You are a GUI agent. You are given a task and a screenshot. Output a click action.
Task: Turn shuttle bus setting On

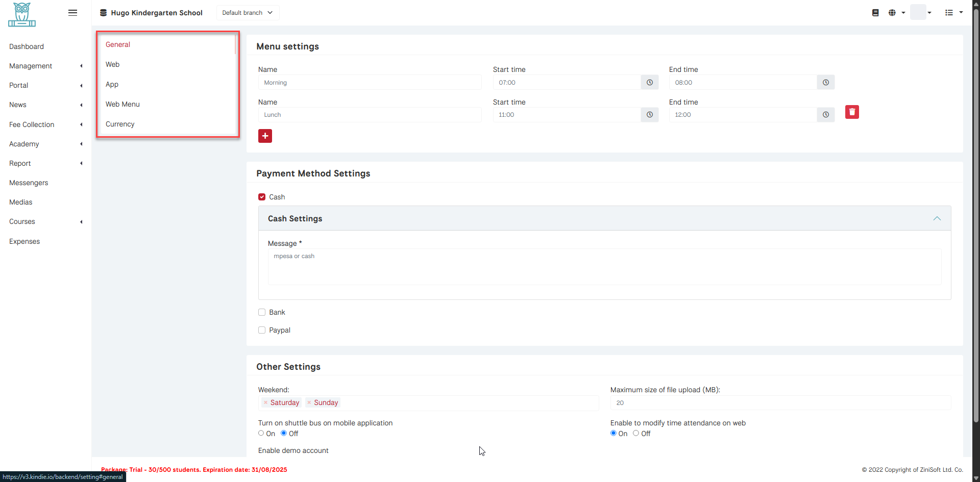261,433
